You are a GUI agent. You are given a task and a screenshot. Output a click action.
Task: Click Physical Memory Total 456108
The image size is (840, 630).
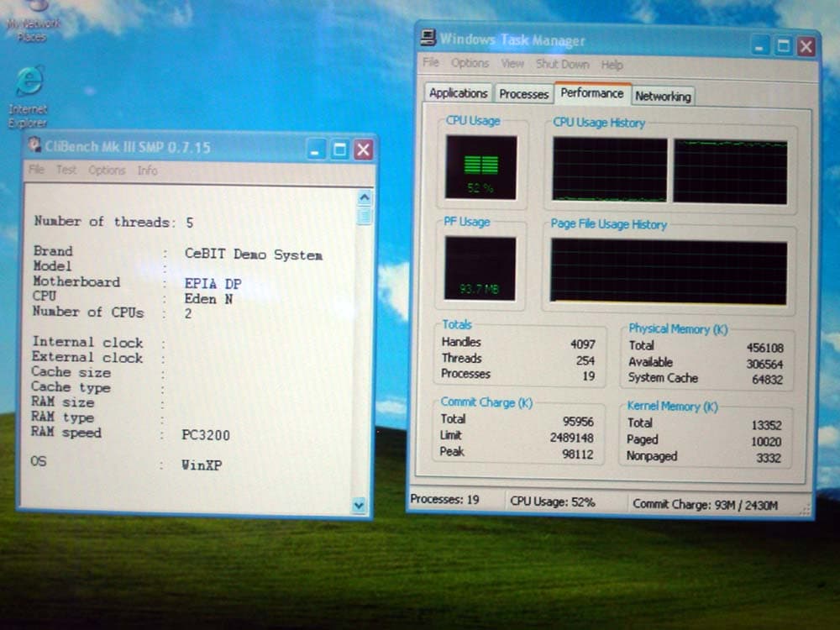tap(765, 348)
